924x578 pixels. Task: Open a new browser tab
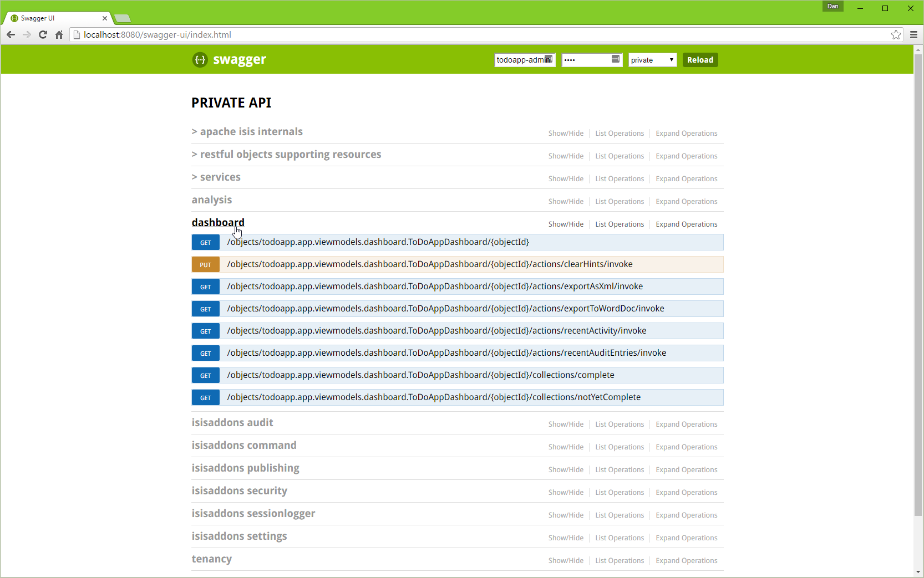(123, 19)
